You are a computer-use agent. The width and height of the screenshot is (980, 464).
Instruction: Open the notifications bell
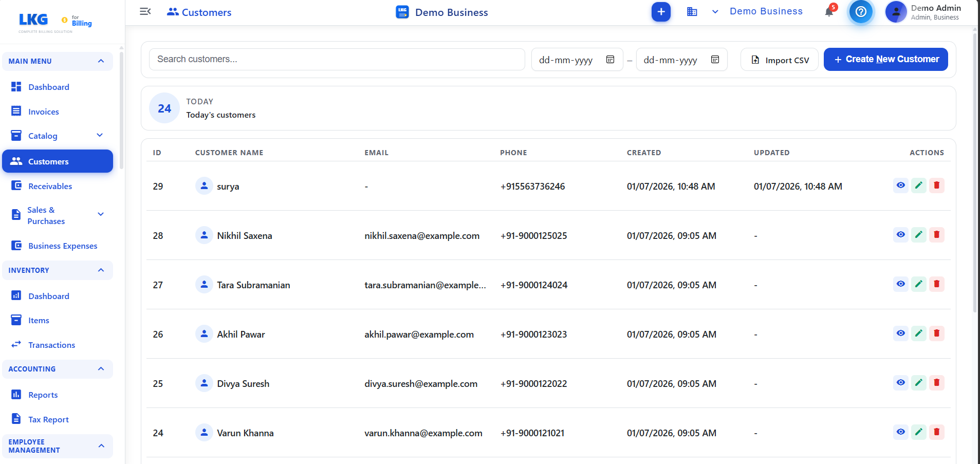[829, 11]
